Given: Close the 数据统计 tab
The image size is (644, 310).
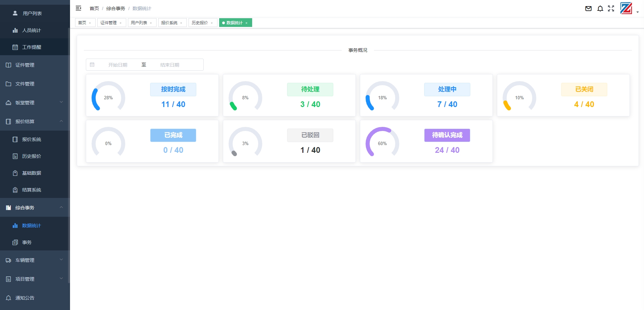Looking at the screenshot, I should (246, 23).
